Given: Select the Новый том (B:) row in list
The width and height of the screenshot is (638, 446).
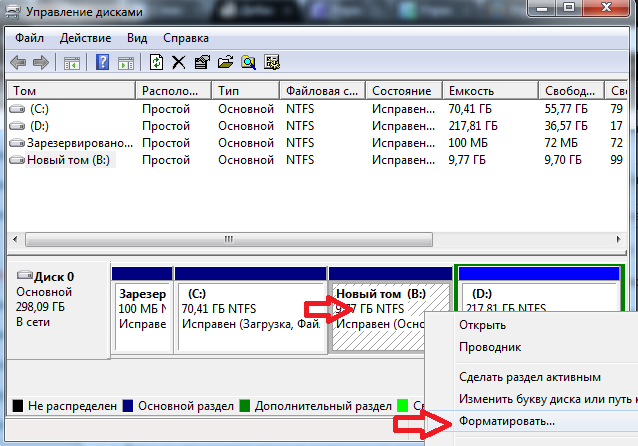Looking at the screenshot, I should (70, 159).
